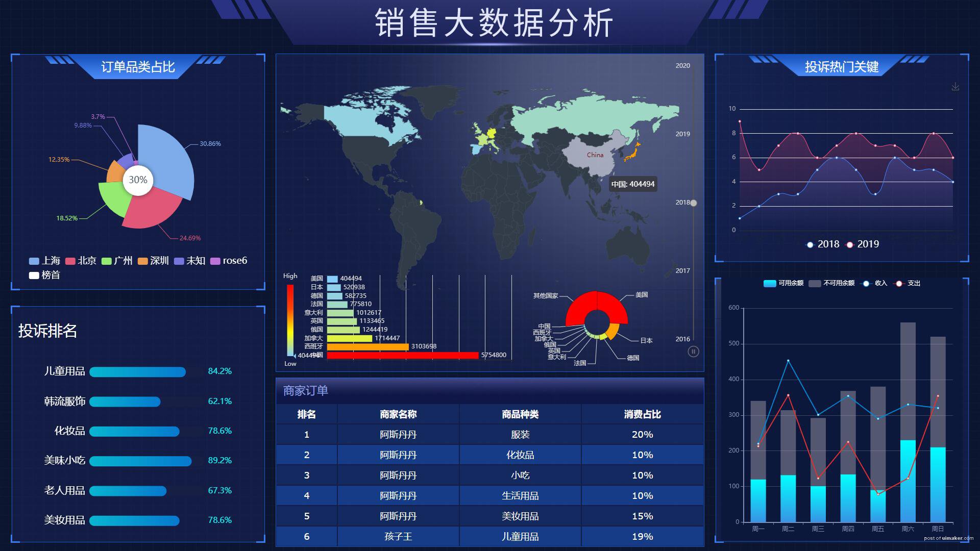Click the 美国 404494 bar
The width and height of the screenshot is (980, 551).
pos(332,279)
